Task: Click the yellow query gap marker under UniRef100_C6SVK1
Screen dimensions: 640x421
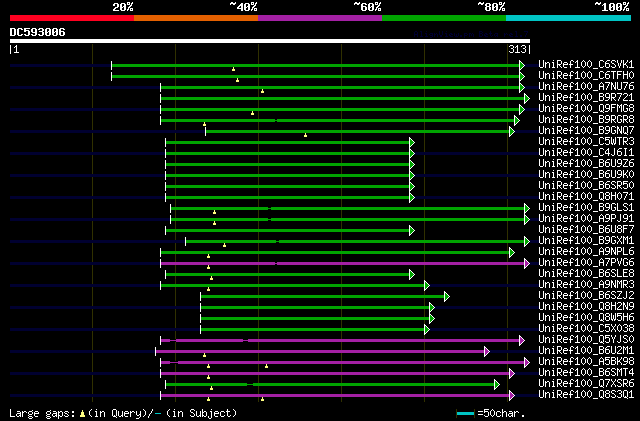Action: tap(233, 69)
